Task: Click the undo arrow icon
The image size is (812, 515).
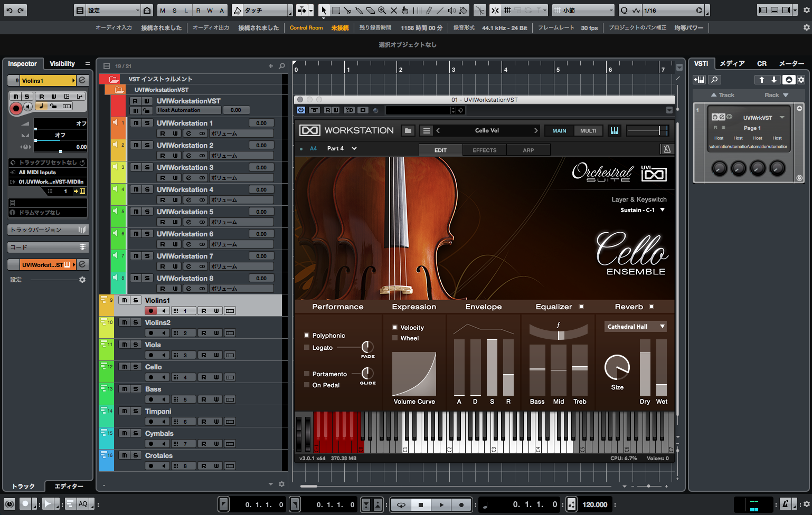Action: click(9, 11)
